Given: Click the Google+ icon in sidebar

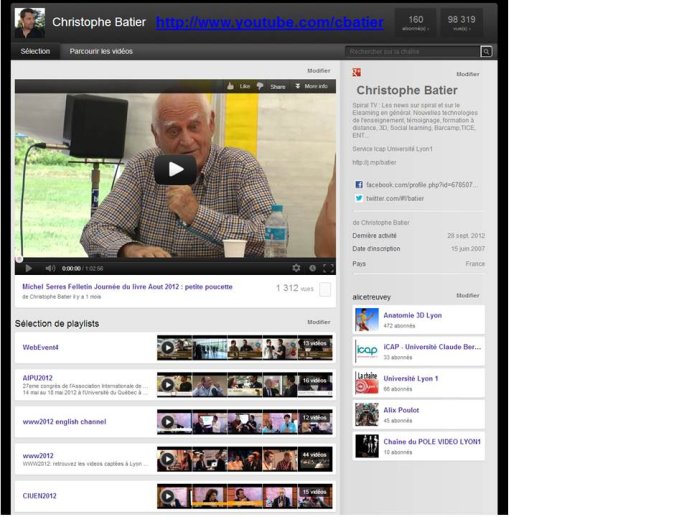Looking at the screenshot, I should pos(356,72).
